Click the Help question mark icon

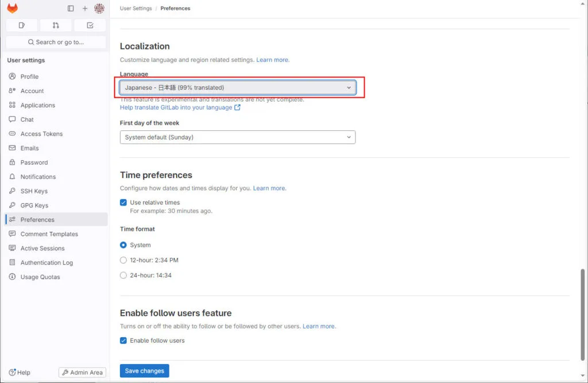click(13, 372)
